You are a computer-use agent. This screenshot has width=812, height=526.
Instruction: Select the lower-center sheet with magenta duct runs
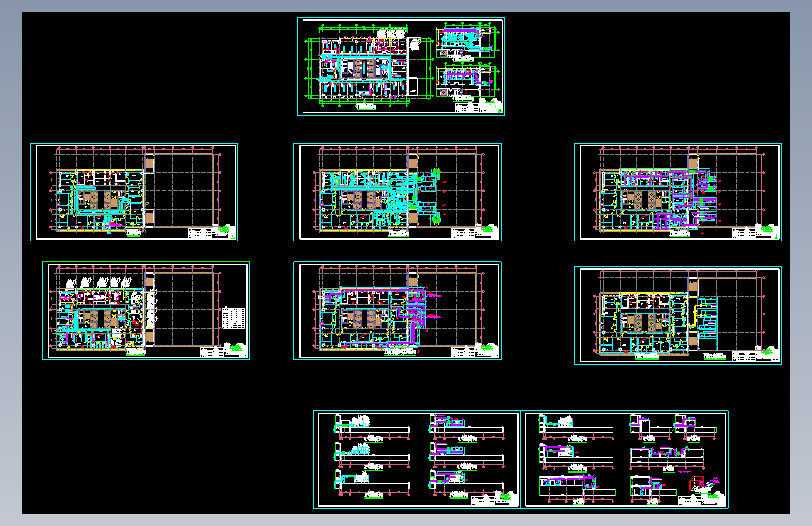coord(398,311)
